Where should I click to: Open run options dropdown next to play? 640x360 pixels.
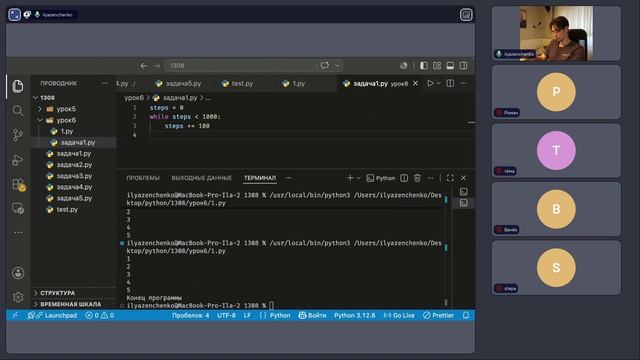click(438, 83)
